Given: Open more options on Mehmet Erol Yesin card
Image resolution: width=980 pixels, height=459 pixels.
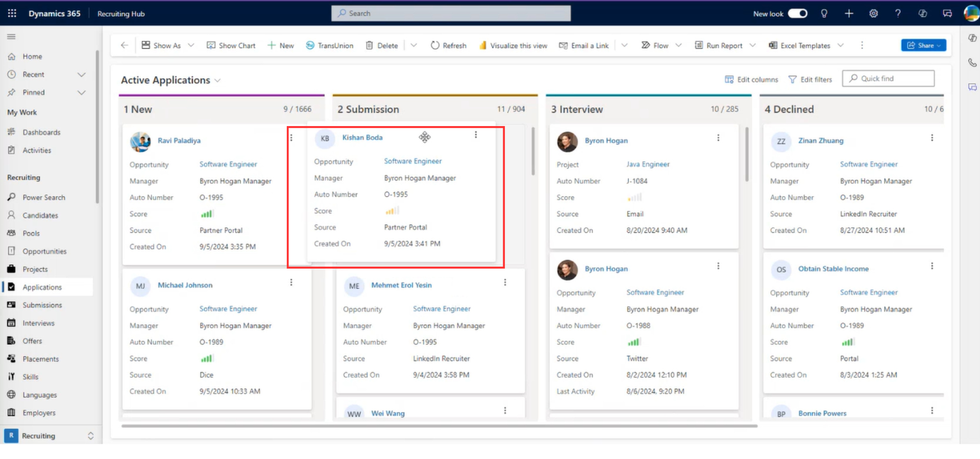Looking at the screenshot, I should pyautogui.click(x=505, y=282).
